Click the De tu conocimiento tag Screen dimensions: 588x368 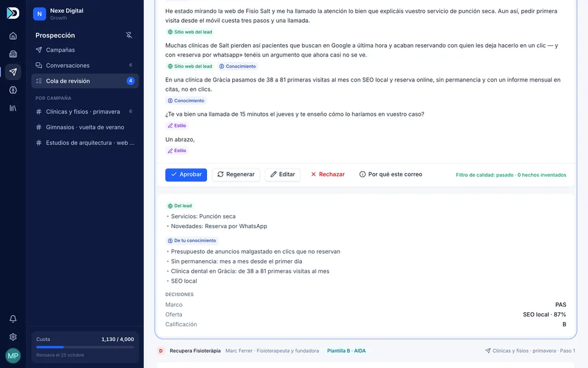point(192,240)
